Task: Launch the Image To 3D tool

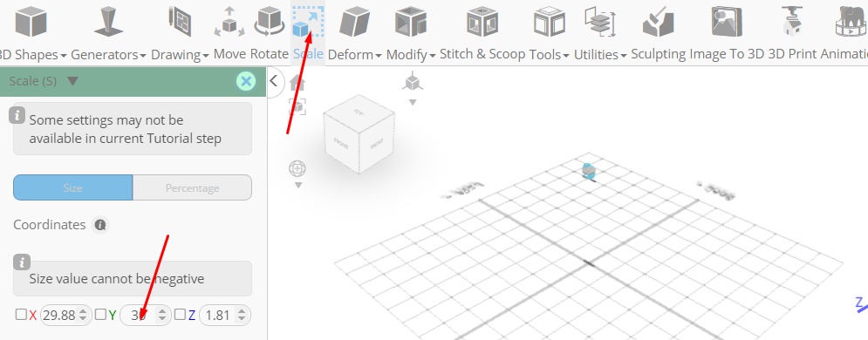Action: (x=727, y=23)
